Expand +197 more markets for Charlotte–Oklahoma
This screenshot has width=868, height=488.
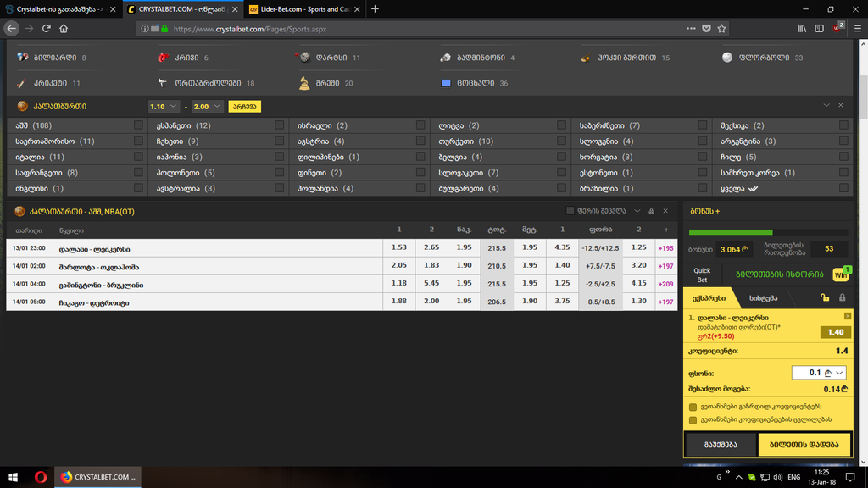[x=666, y=266]
